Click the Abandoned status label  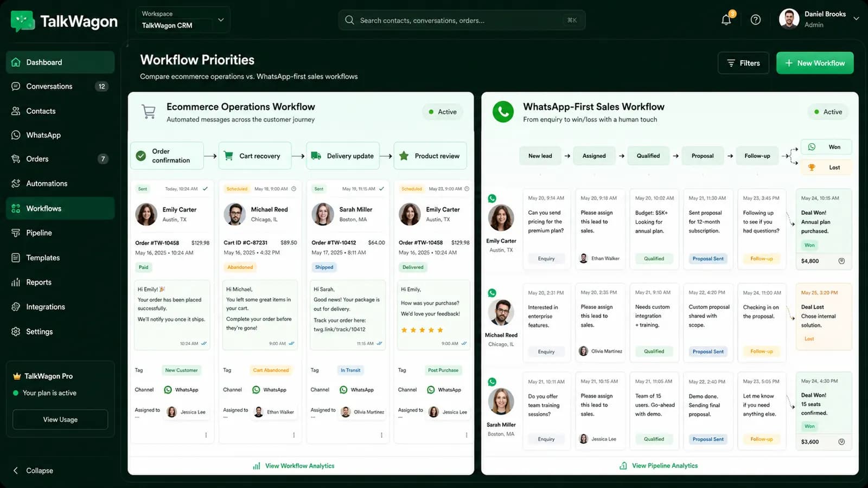[x=240, y=267]
